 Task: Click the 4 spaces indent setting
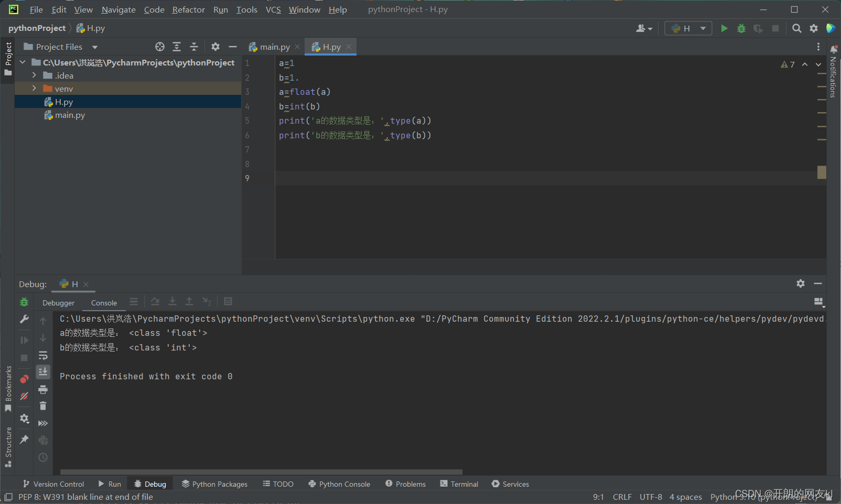coord(685,497)
